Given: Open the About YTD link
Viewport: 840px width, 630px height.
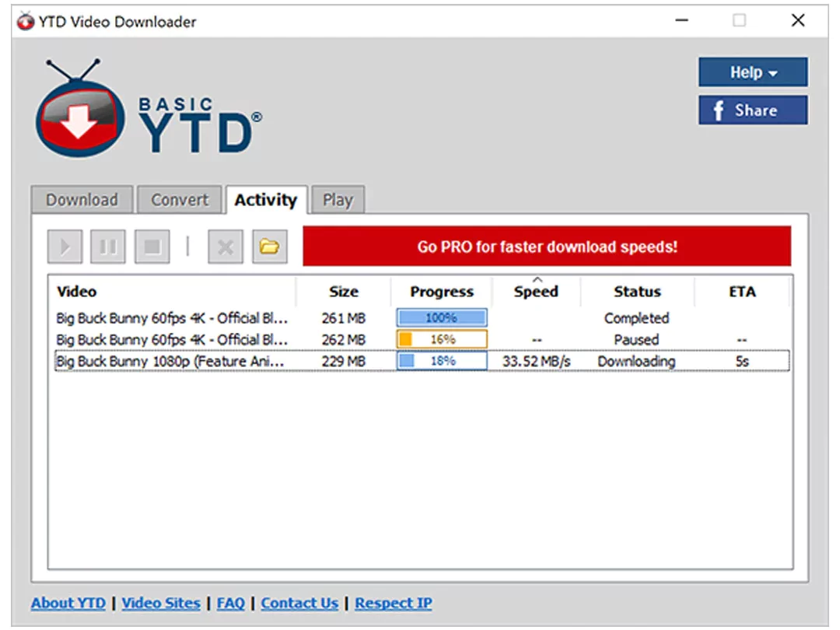Looking at the screenshot, I should [68, 603].
